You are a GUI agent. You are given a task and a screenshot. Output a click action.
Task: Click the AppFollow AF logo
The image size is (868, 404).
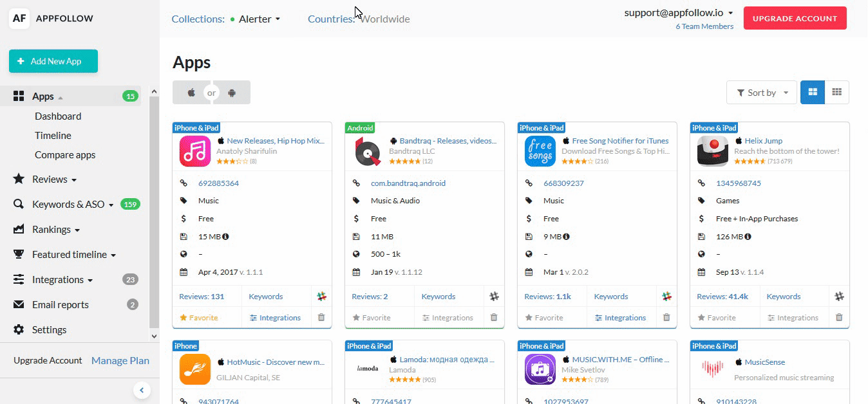(20, 18)
